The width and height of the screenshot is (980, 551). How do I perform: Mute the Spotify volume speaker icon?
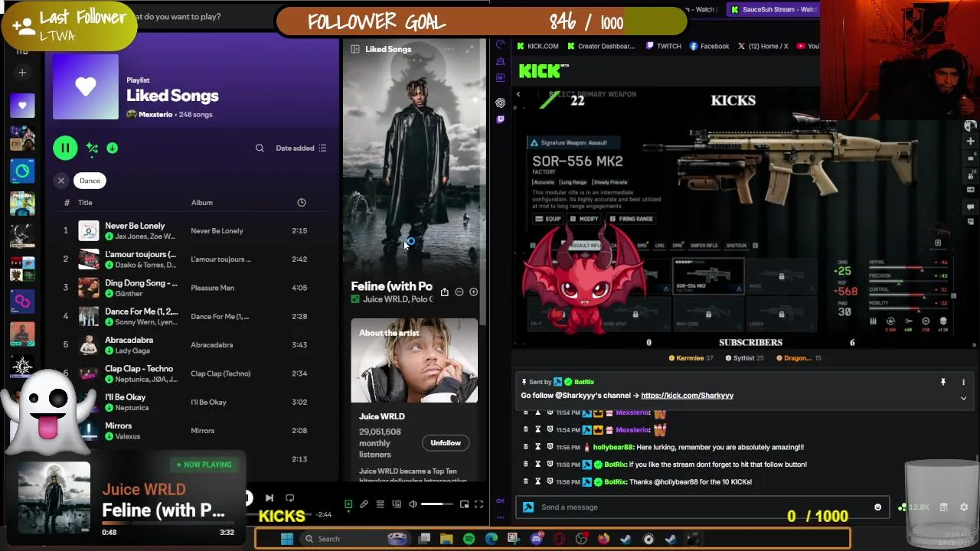(413, 504)
